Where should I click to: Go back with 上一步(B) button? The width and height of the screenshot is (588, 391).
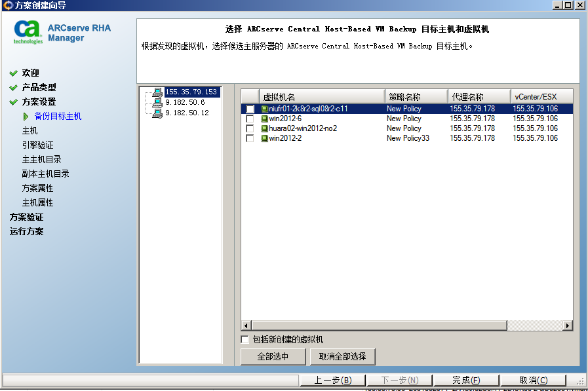pyautogui.click(x=332, y=380)
